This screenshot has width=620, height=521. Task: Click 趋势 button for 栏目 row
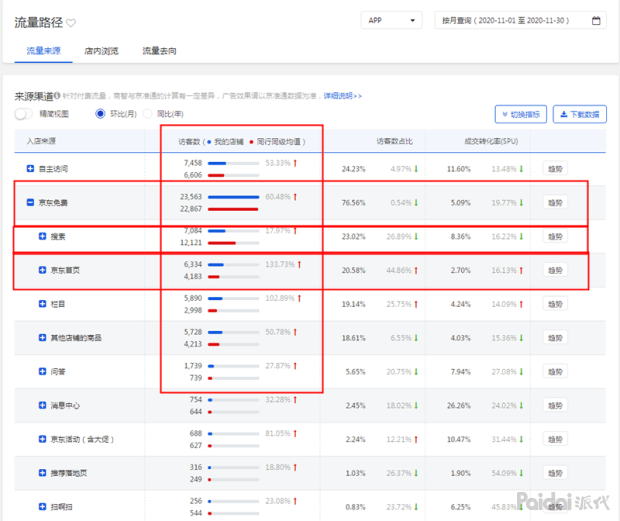555,304
